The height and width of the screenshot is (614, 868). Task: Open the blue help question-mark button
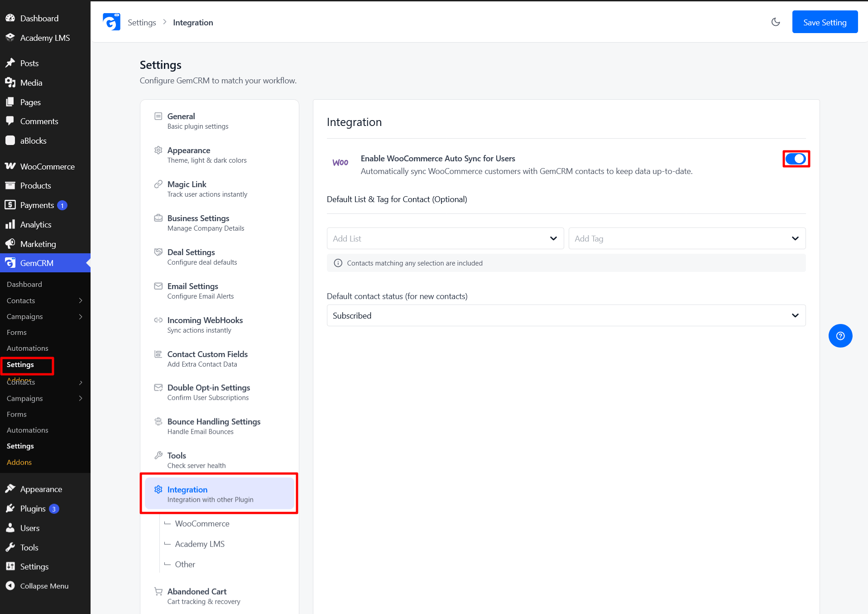840,336
